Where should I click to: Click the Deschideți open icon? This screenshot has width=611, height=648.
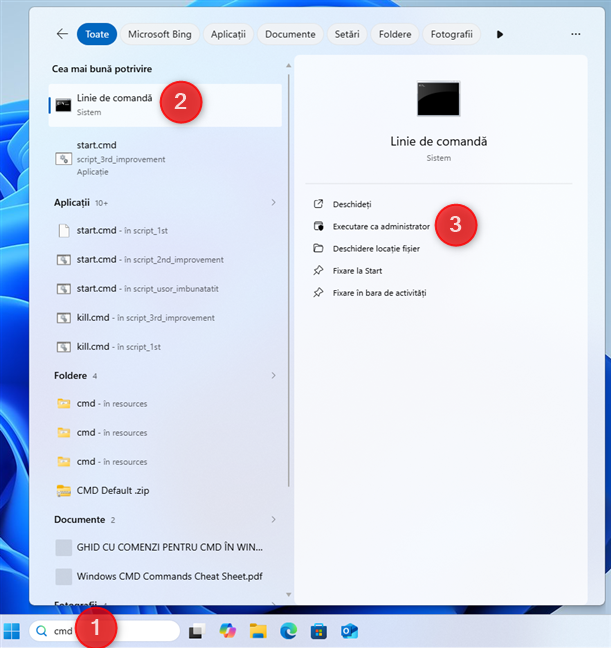(x=318, y=204)
